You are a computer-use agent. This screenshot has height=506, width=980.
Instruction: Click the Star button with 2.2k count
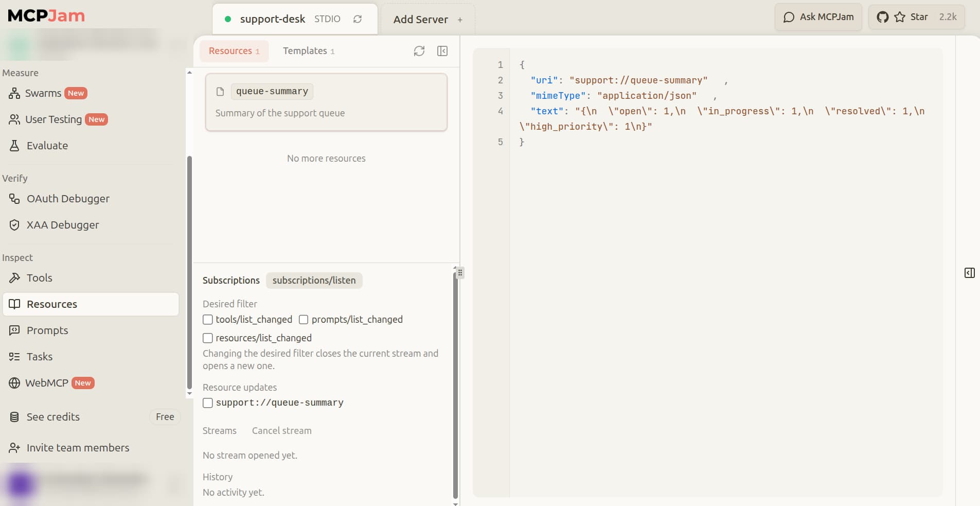coord(917,17)
